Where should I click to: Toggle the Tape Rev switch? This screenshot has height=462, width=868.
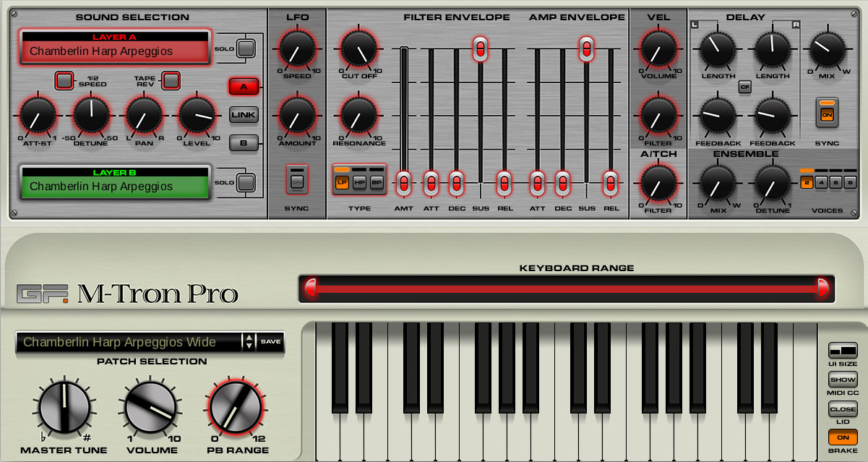[x=171, y=80]
